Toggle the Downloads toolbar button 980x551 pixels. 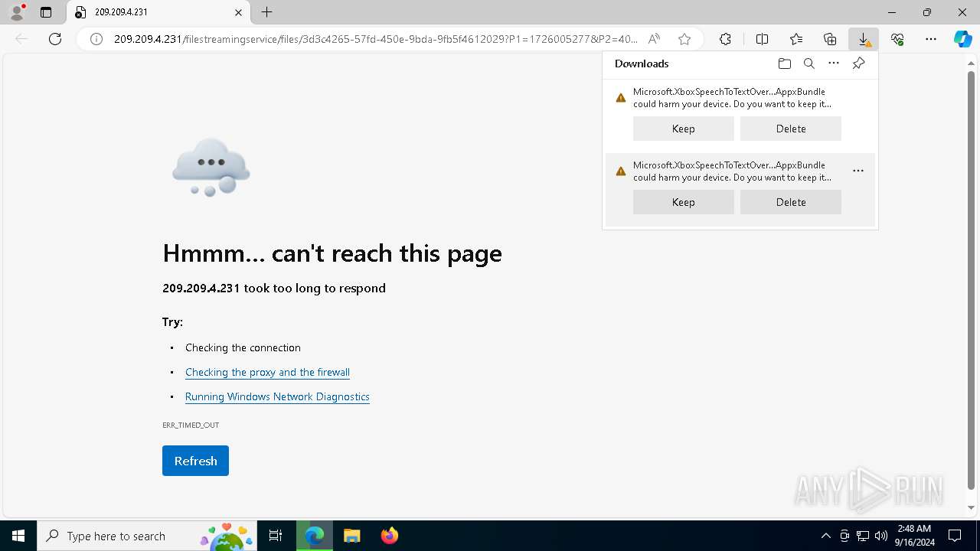pyautogui.click(x=864, y=39)
